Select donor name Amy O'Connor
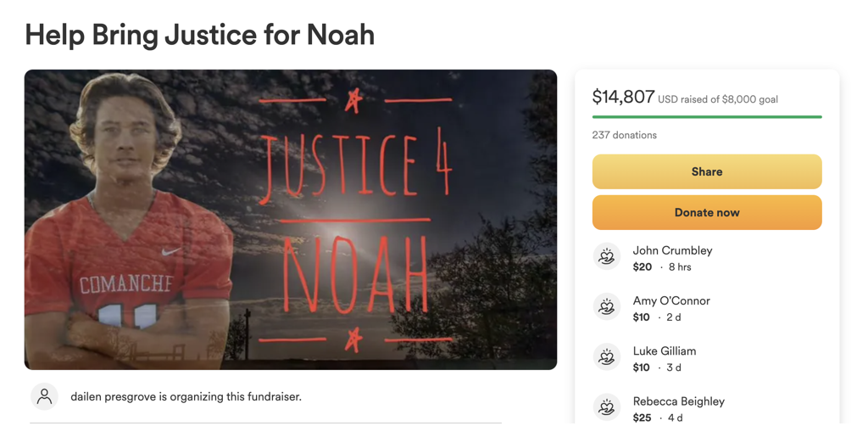The height and width of the screenshot is (426, 868). (671, 300)
